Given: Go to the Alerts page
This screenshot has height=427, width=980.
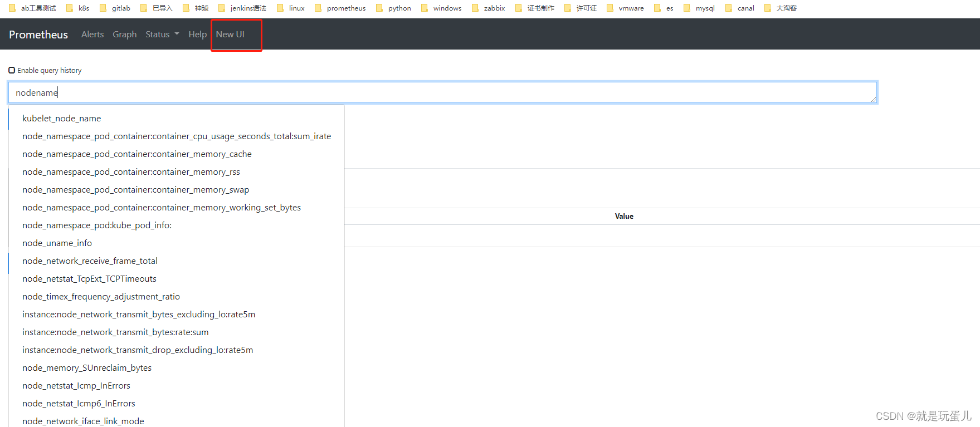Looking at the screenshot, I should pos(92,34).
